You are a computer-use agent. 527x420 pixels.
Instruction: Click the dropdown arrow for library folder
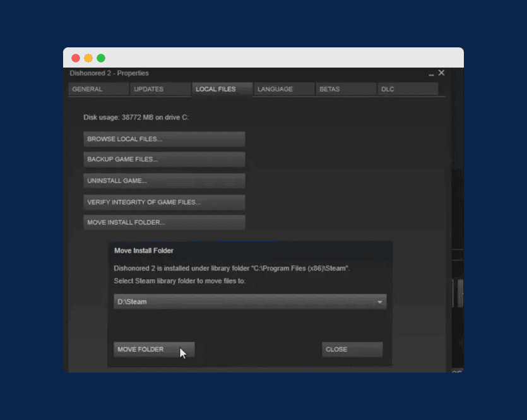(x=379, y=303)
